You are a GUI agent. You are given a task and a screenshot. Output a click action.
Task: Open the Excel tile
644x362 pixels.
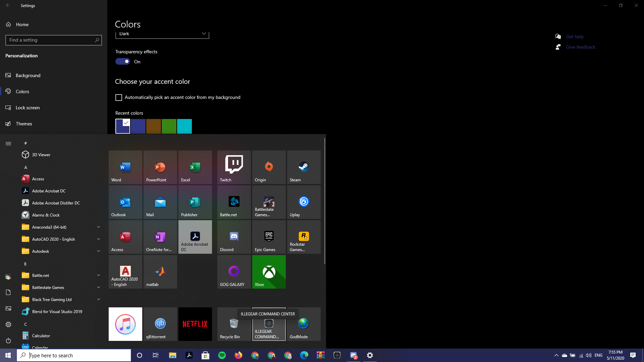pyautogui.click(x=195, y=167)
